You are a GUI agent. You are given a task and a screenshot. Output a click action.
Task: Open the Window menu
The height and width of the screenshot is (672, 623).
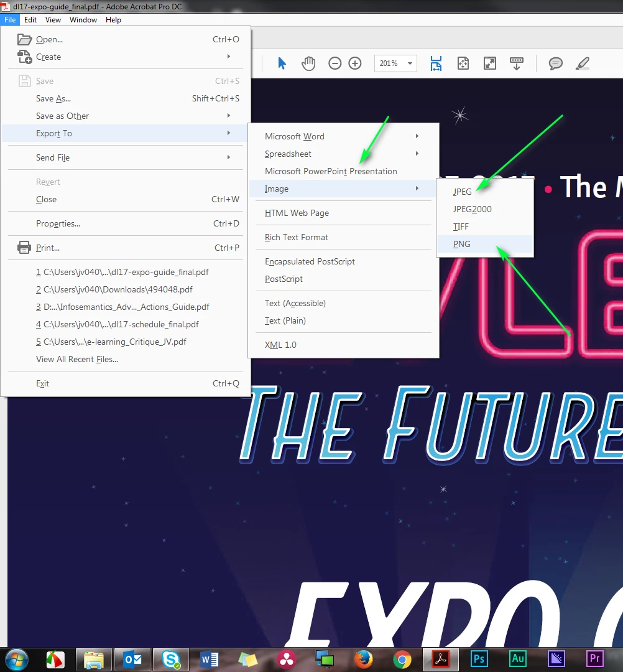coord(83,20)
